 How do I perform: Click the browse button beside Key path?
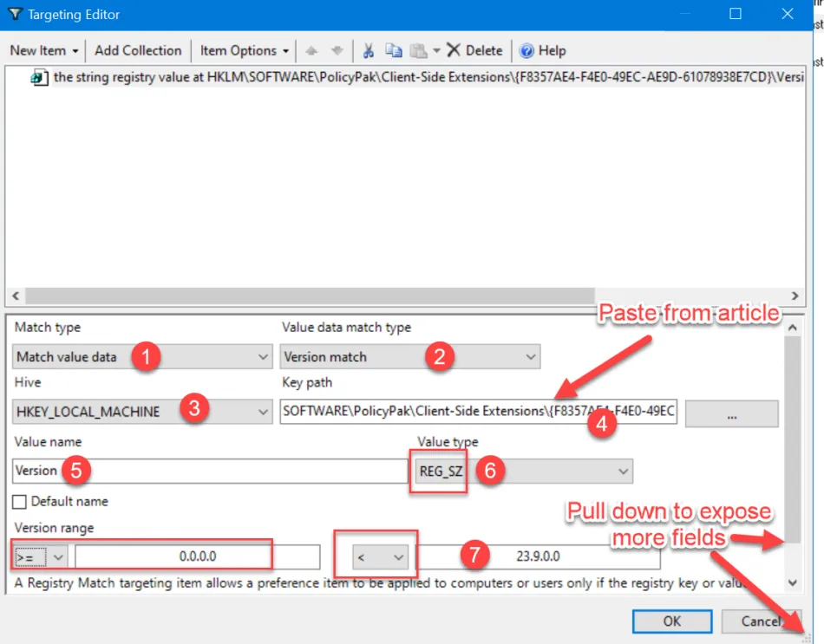click(731, 414)
